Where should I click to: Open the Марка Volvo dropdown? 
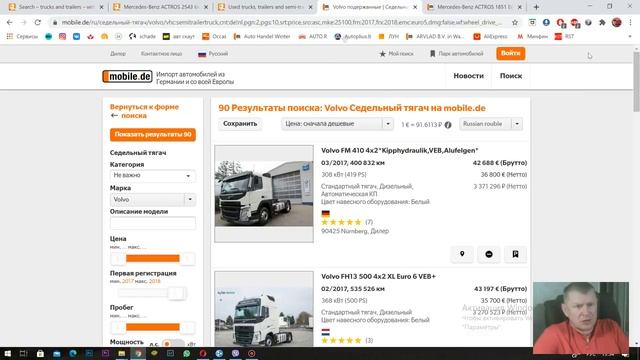[x=153, y=200]
